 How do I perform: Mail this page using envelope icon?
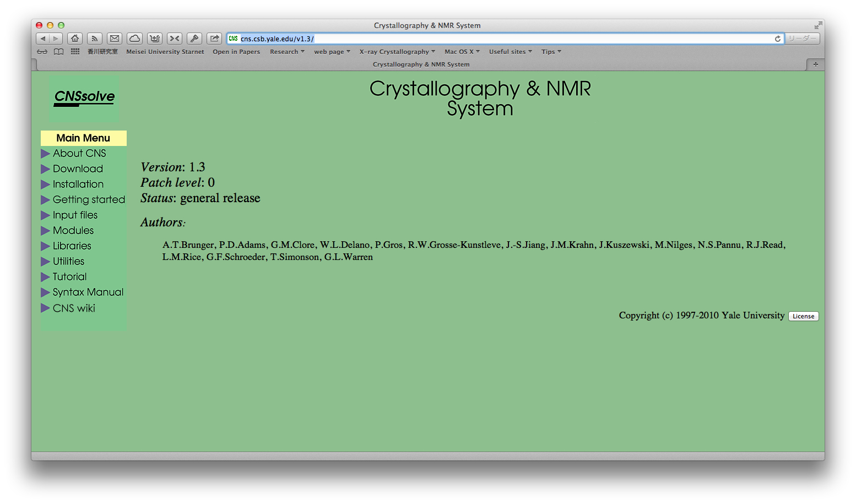pyautogui.click(x=115, y=39)
